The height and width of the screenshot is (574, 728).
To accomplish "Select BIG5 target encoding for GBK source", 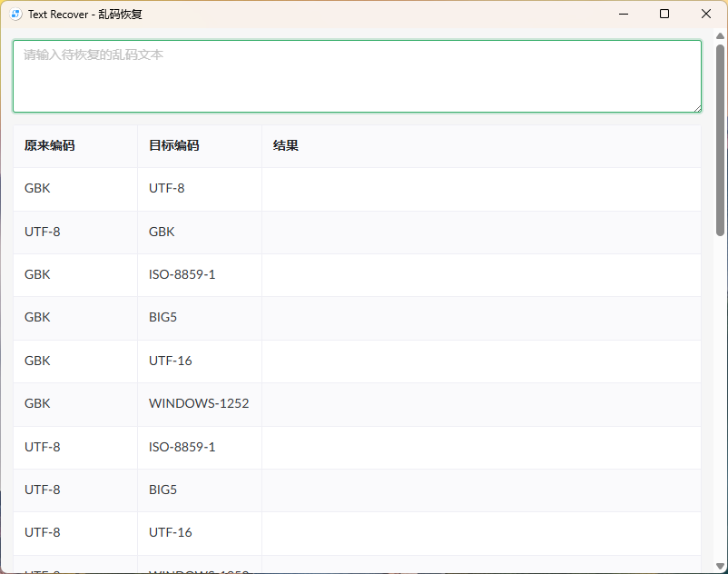I will (x=162, y=317).
